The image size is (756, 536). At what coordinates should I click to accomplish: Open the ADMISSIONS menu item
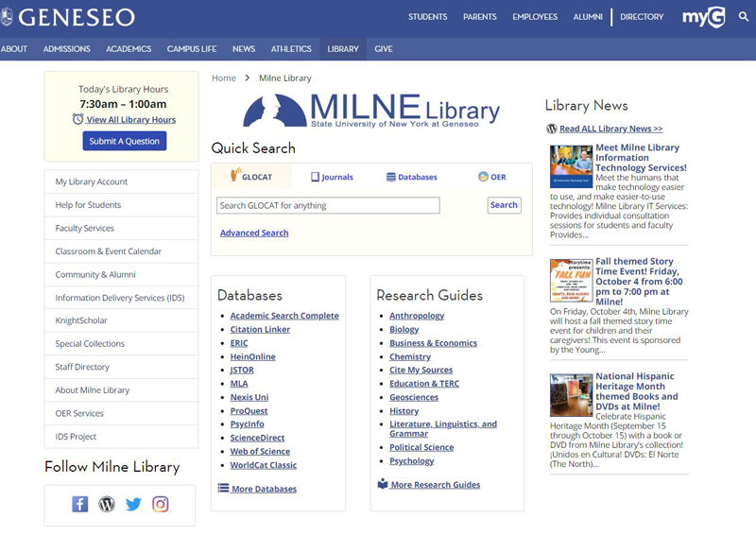66,49
